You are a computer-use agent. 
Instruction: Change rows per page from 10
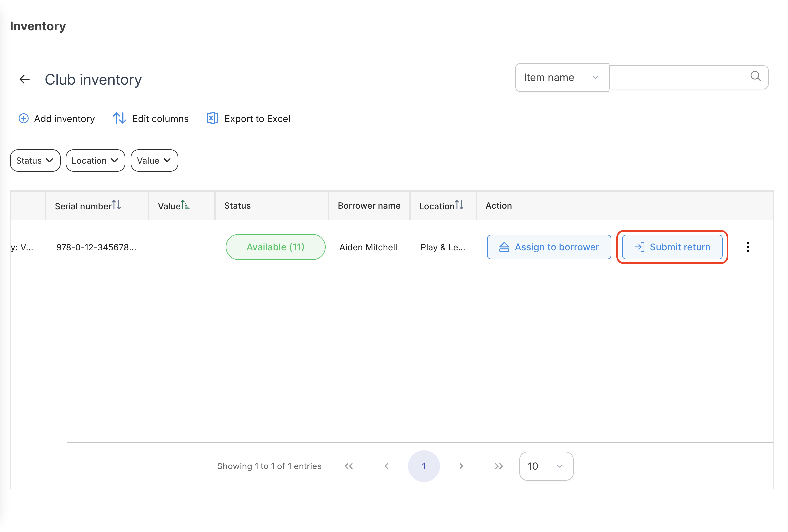tap(546, 466)
